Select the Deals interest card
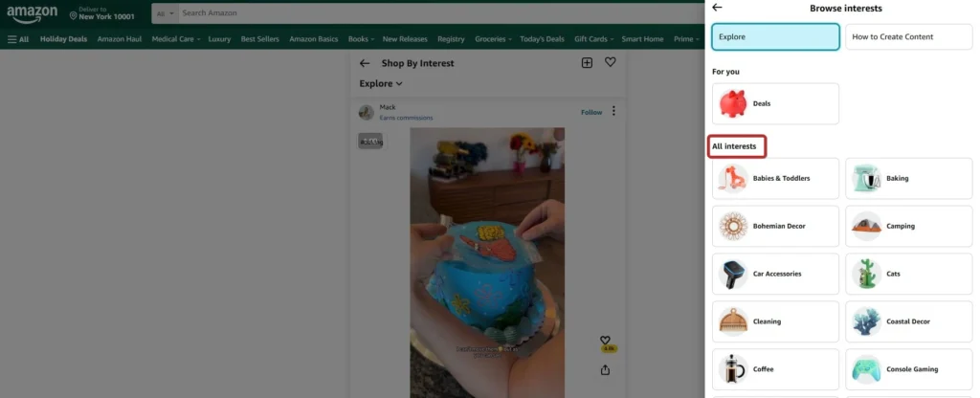This screenshot has width=980, height=398. click(x=775, y=103)
